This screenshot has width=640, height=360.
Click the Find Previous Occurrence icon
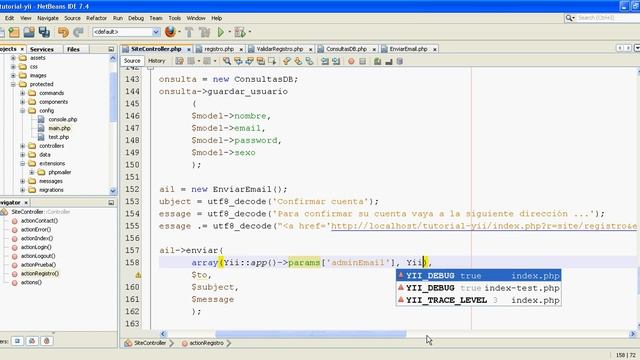[238, 61]
